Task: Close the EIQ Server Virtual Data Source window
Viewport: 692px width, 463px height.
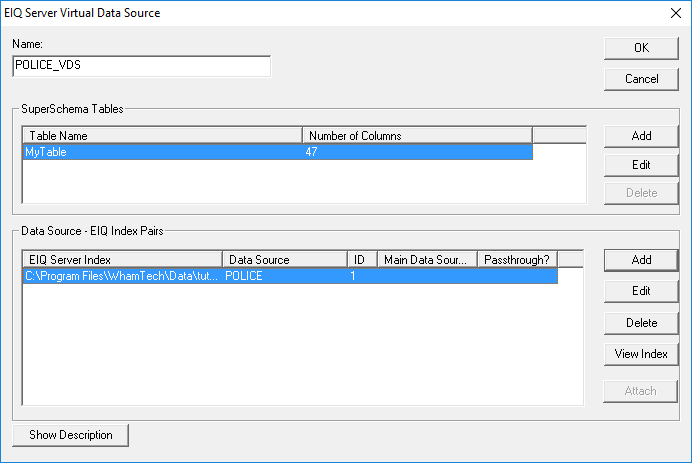Action: click(676, 13)
